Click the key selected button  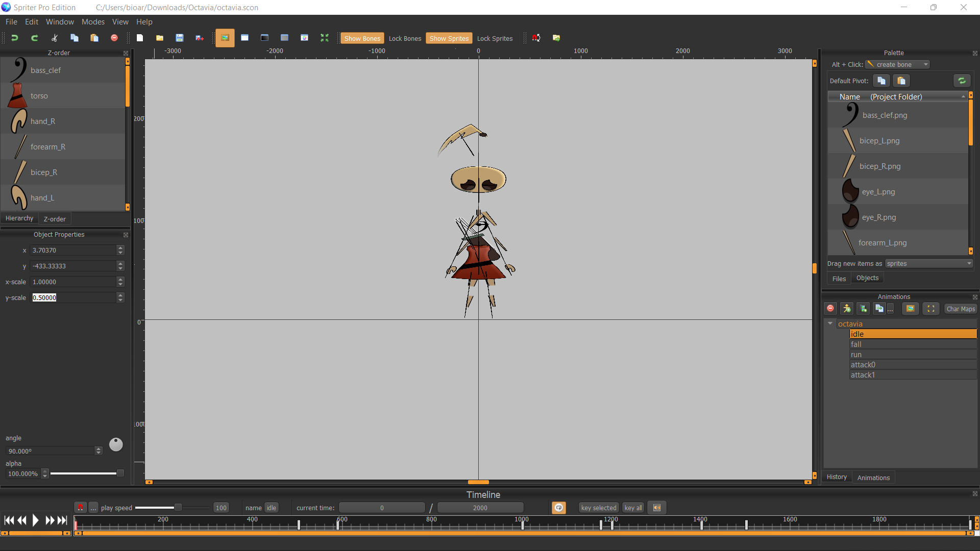click(x=599, y=508)
